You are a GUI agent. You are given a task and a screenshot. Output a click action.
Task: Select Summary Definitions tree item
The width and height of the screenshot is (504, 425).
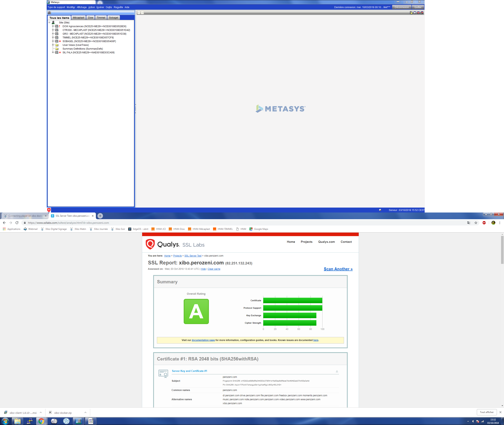tap(83, 49)
